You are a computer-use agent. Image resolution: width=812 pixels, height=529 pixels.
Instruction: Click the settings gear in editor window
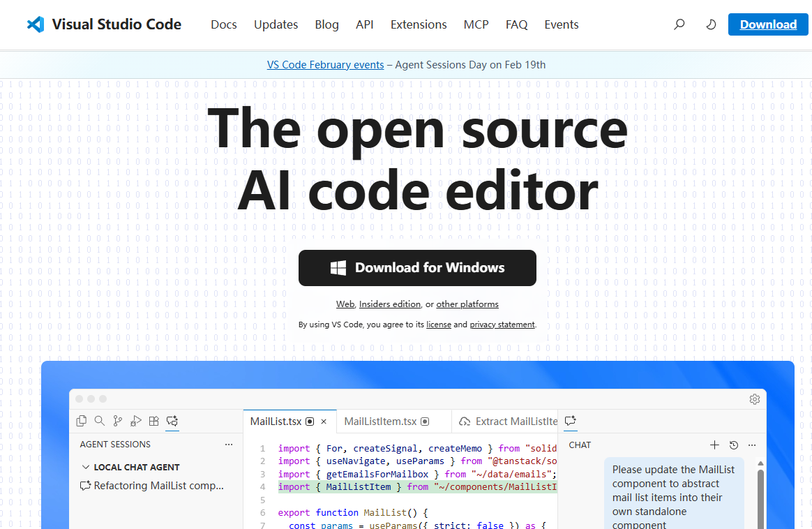point(754,399)
